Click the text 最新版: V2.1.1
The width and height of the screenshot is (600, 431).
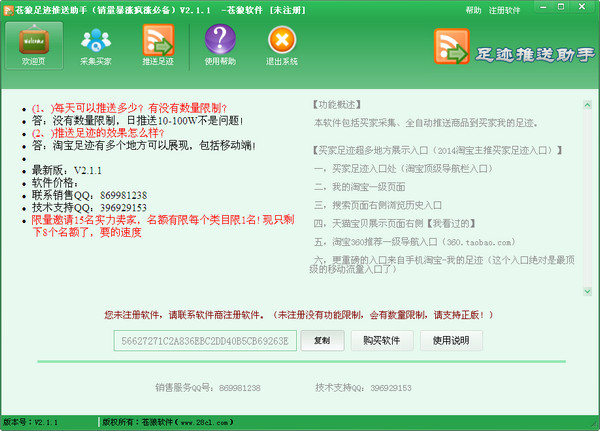(67, 170)
